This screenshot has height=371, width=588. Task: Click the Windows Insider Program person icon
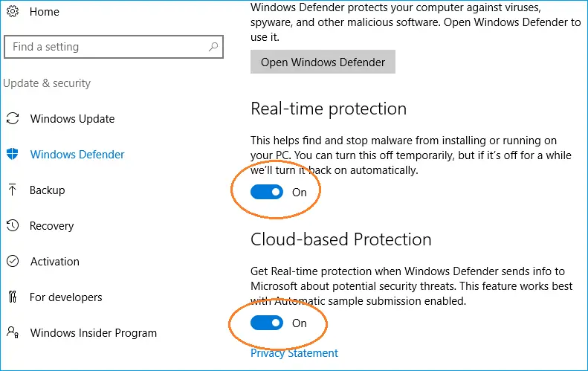(x=13, y=332)
